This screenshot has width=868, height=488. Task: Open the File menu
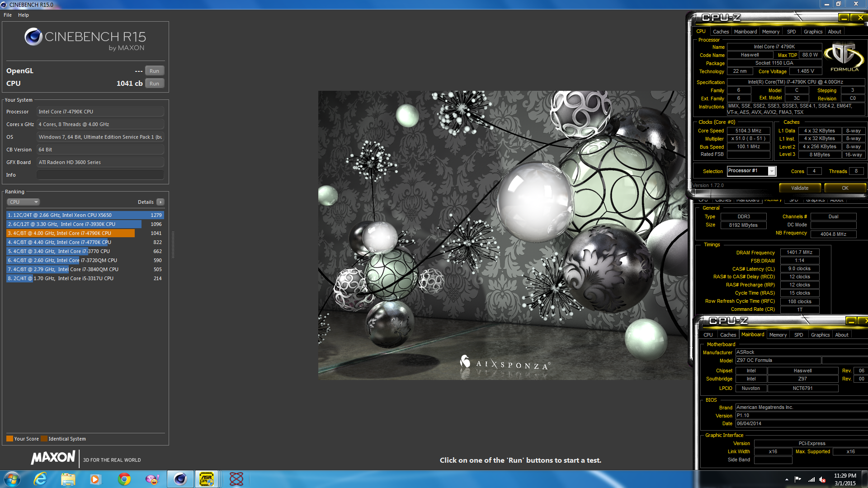[8, 15]
